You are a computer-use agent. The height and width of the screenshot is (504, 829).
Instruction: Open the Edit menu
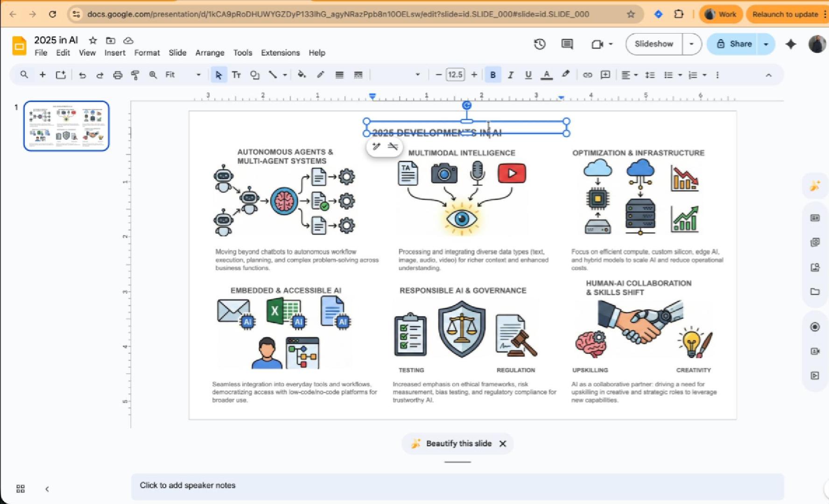63,53
